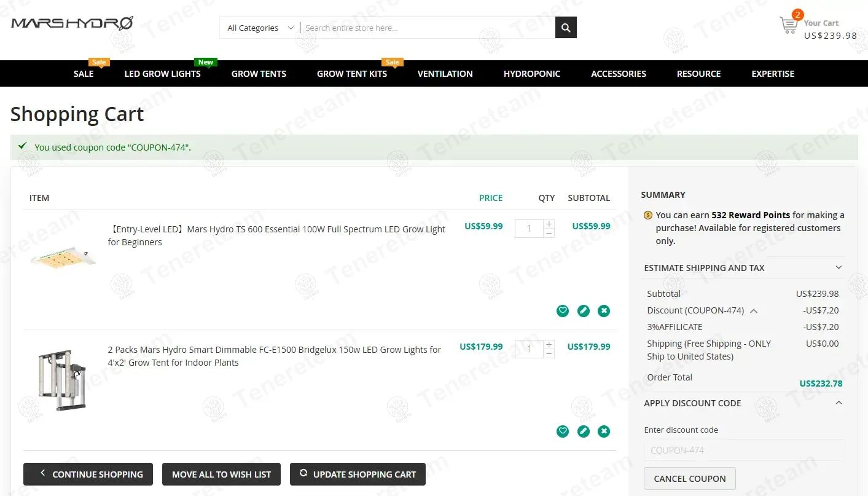Remove TS 600 item from cart
Viewport: 868px width, 496px height.
point(604,311)
